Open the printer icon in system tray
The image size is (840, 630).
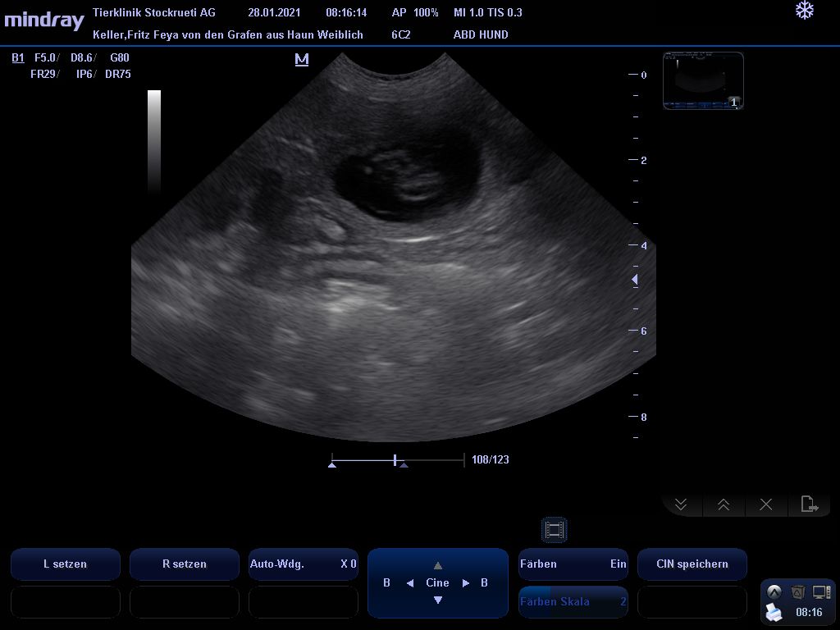[x=774, y=612]
